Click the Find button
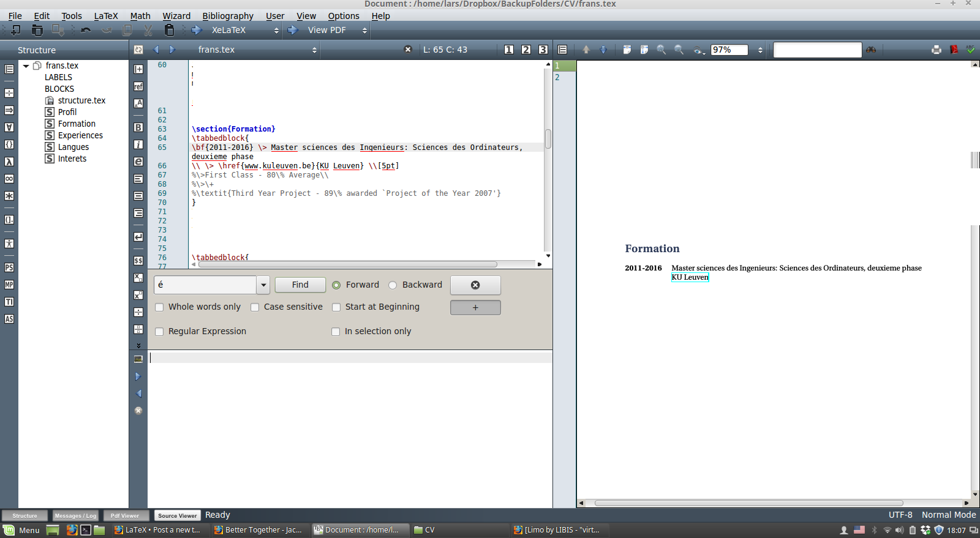This screenshot has width=980, height=538. point(300,285)
